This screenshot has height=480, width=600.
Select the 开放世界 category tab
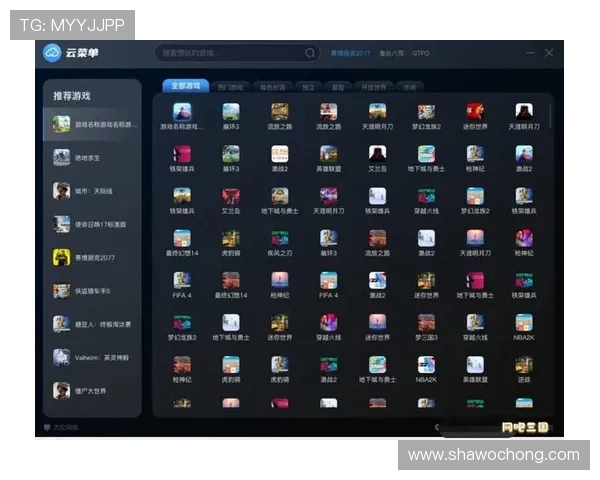pyautogui.click(x=372, y=87)
